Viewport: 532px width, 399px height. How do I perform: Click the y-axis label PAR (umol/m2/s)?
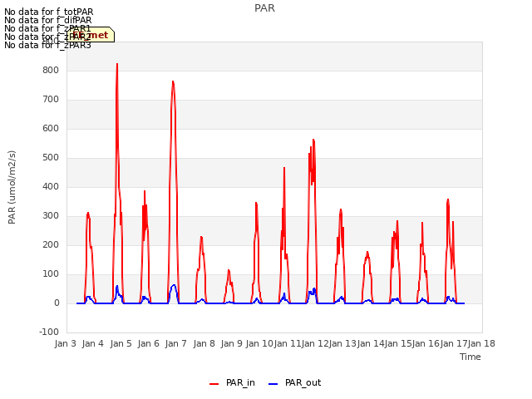[12, 187]
